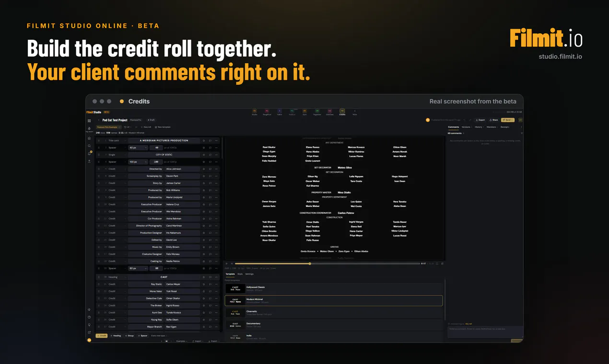Open the Feature Film Example roll dropdown
609x364 pixels.
[109, 127]
